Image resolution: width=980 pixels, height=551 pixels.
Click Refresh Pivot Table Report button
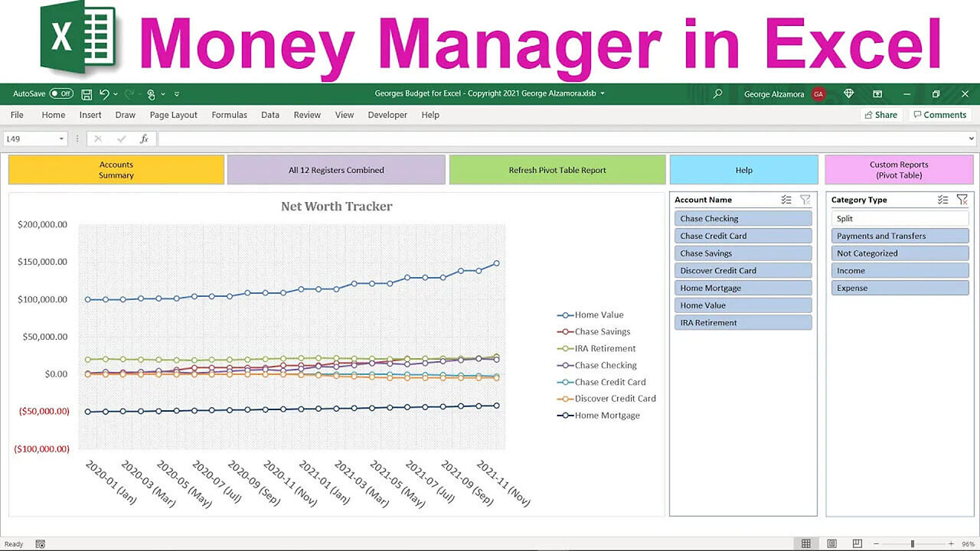(557, 170)
